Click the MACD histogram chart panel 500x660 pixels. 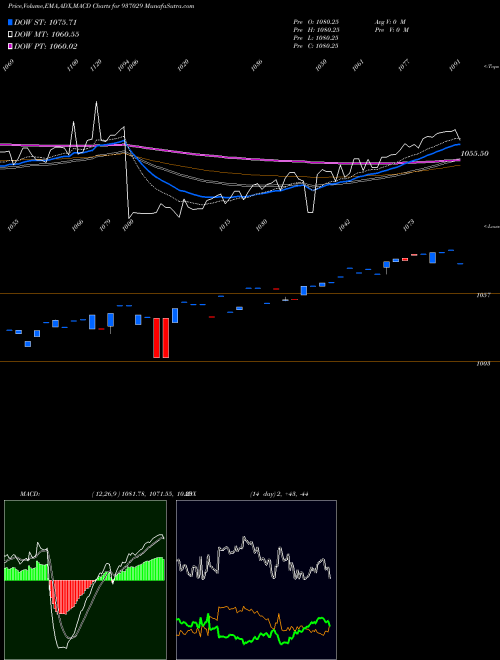point(85,580)
